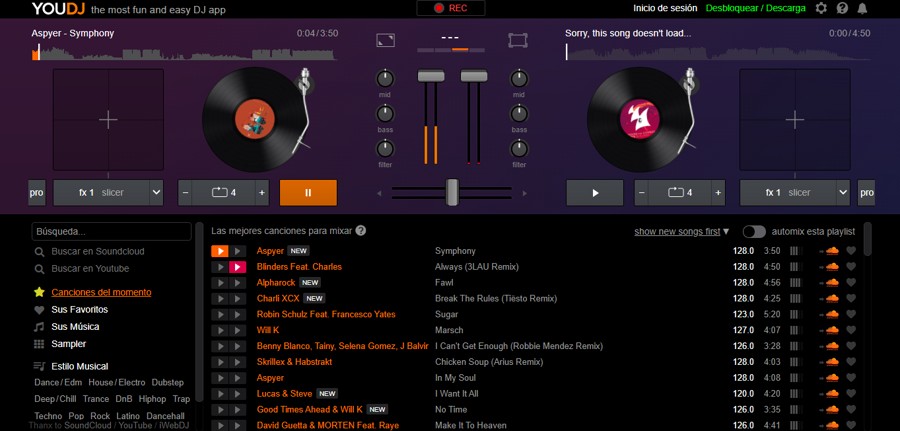Pause the left deck playback
This screenshot has width=900, height=431.
pos(308,193)
